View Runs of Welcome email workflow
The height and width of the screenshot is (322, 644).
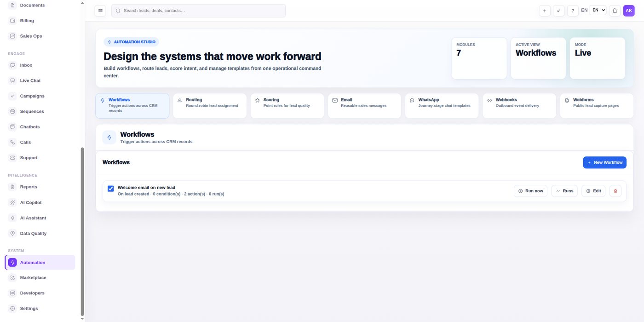pos(564,191)
